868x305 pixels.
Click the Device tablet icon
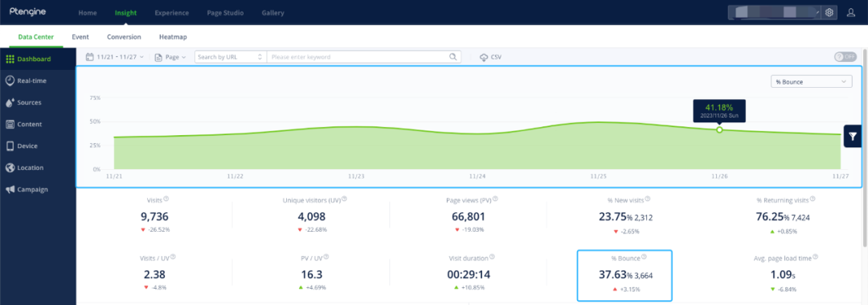point(10,146)
